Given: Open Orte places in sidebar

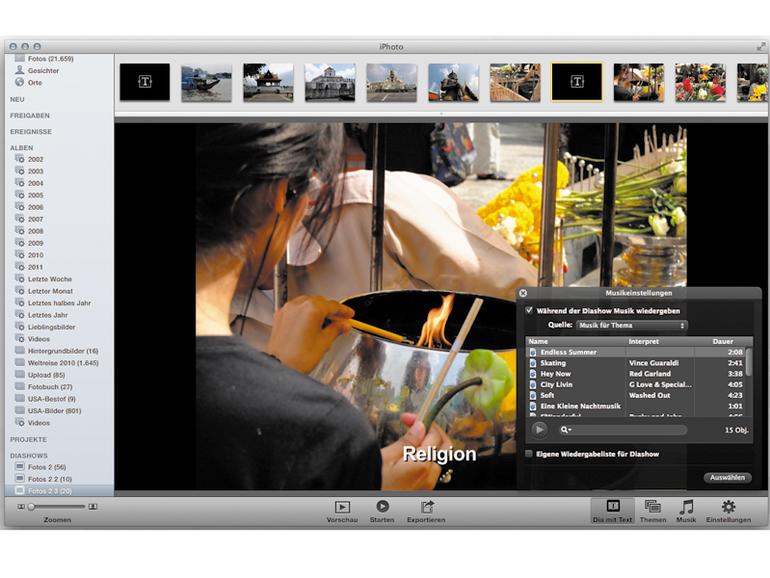Looking at the screenshot, I should (x=34, y=83).
